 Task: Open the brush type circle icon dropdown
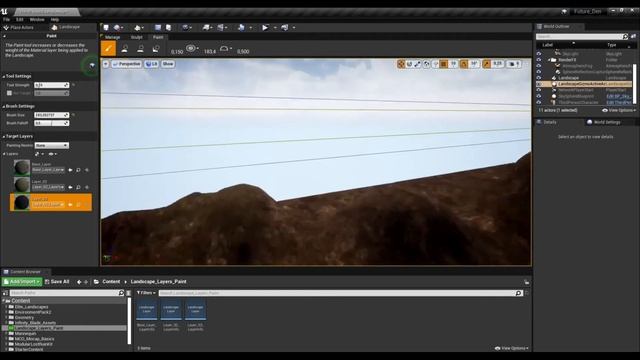[192, 48]
